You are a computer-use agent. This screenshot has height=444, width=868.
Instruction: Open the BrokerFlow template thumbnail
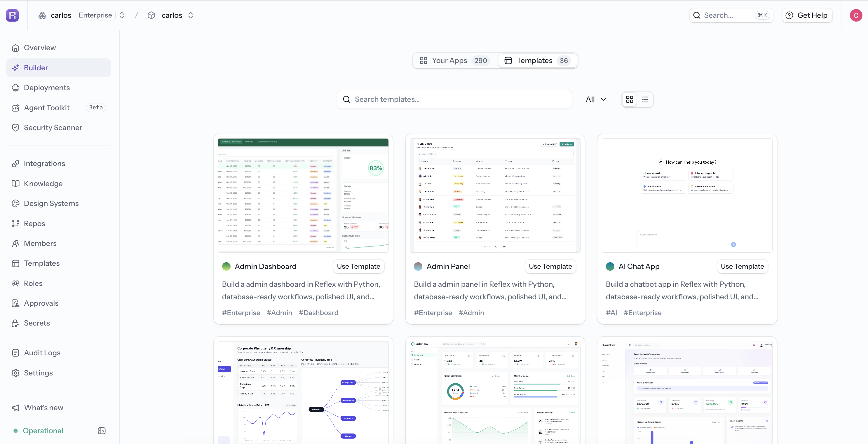pos(495,392)
